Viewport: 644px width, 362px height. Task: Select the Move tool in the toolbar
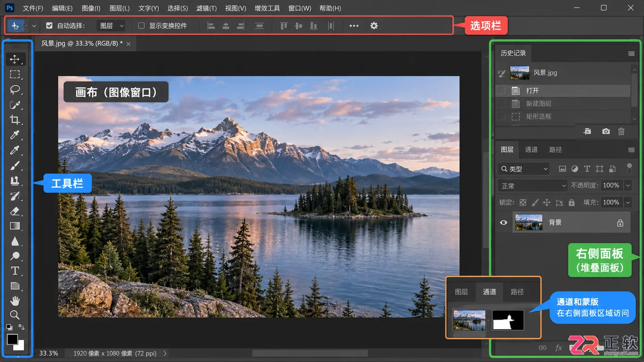click(15, 59)
